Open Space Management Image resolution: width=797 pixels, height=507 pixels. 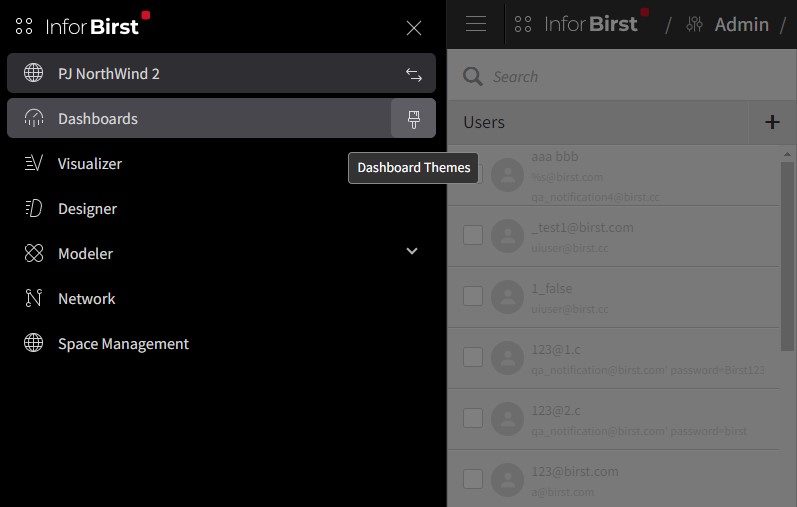pyautogui.click(x=122, y=344)
